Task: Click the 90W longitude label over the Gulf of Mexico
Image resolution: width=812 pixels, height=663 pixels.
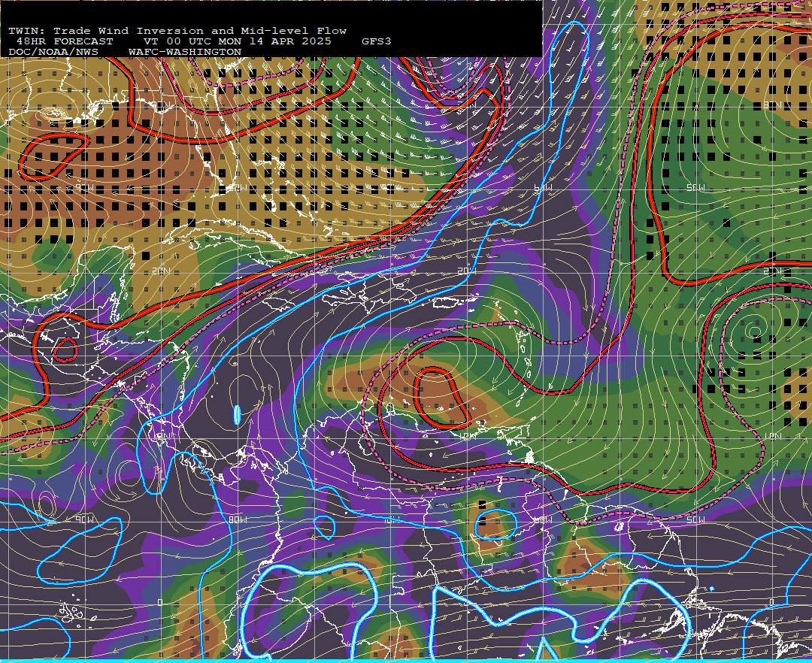Action: coord(84,187)
